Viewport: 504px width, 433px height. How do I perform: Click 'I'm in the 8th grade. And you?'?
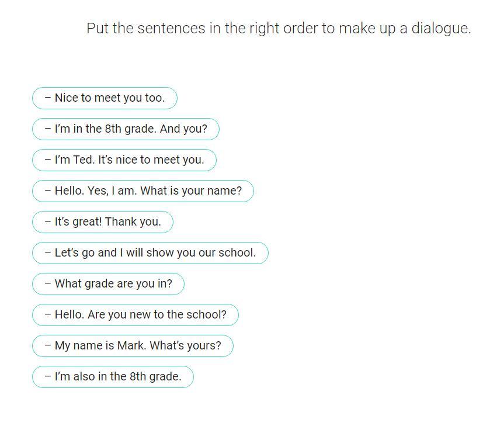tap(126, 129)
